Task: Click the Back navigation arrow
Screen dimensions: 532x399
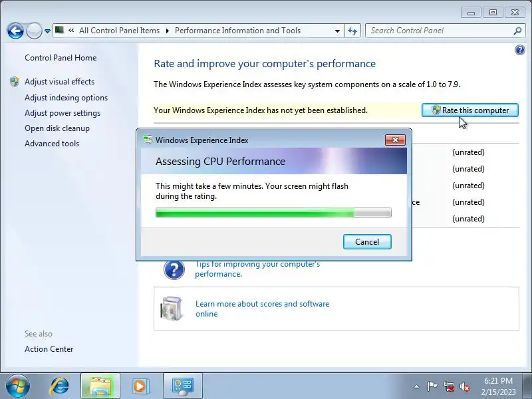Action: coord(15,31)
